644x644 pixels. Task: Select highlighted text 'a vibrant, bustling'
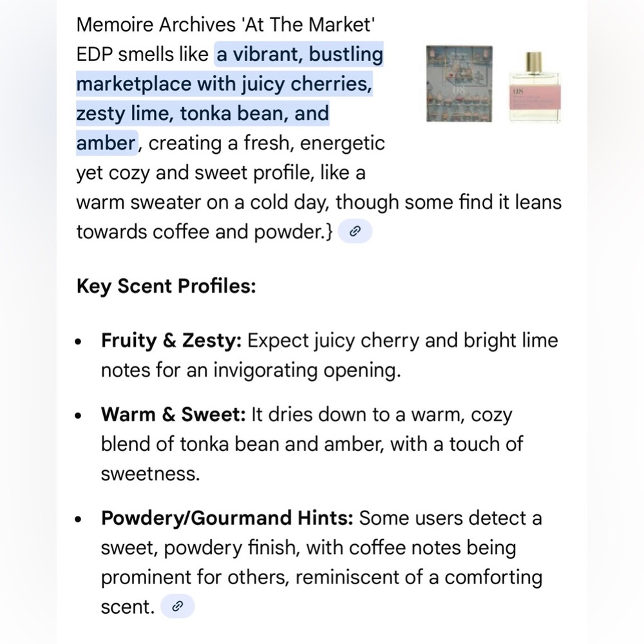[x=299, y=54]
